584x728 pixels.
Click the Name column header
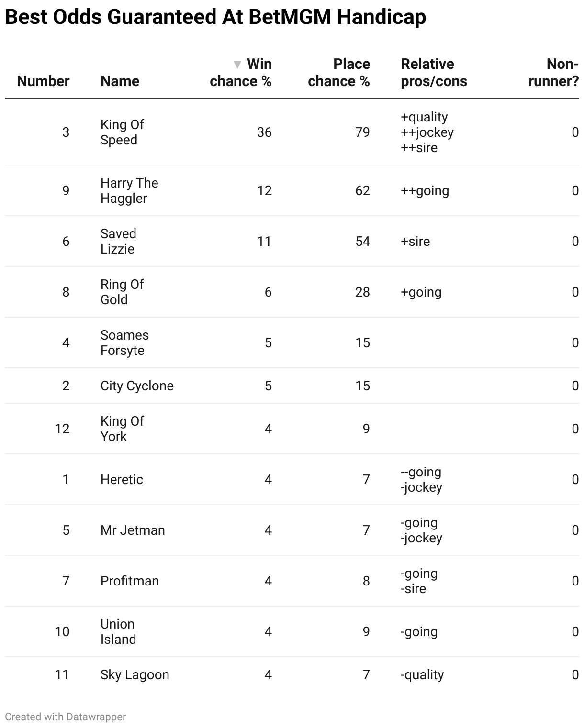[120, 81]
